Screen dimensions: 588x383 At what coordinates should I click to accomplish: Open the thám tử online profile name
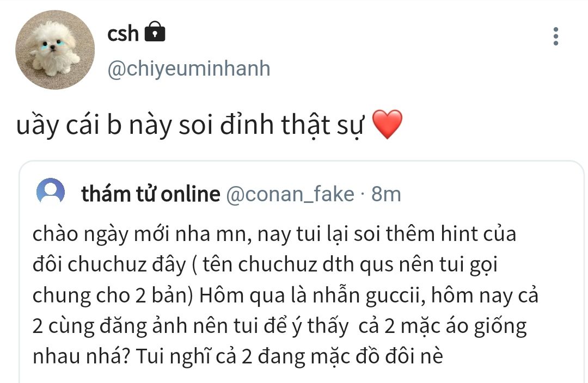click(x=151, y=194)
